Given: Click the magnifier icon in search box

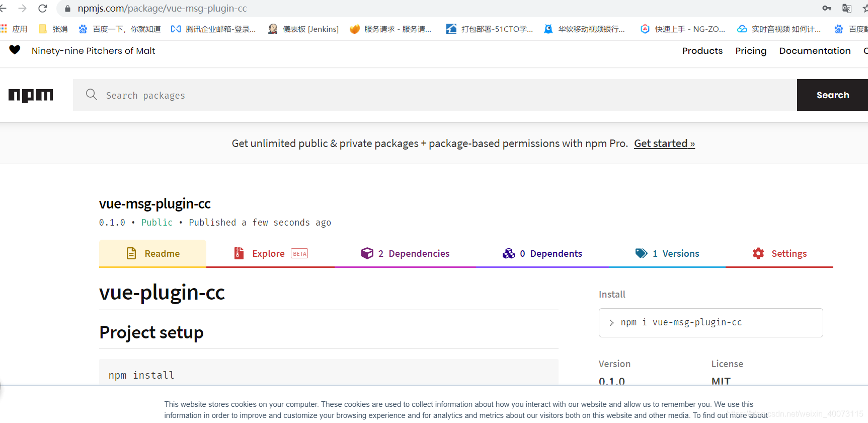Looking at the screenshot, I should pos(92,95).
